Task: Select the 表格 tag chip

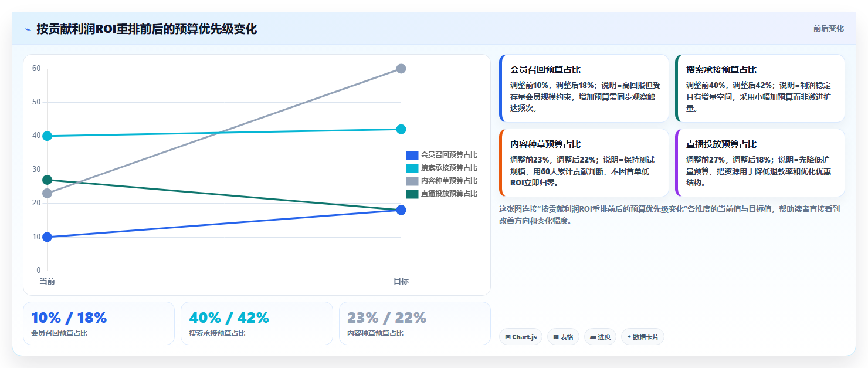Action: pyautogui.click(x=563, y=337)
